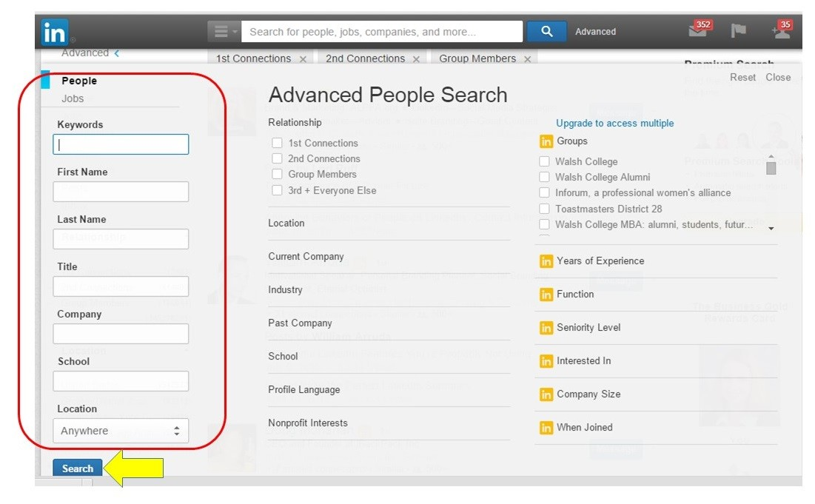
Task: Click the blue Search button
Action: pyautogui.click(x=78, y=468)
